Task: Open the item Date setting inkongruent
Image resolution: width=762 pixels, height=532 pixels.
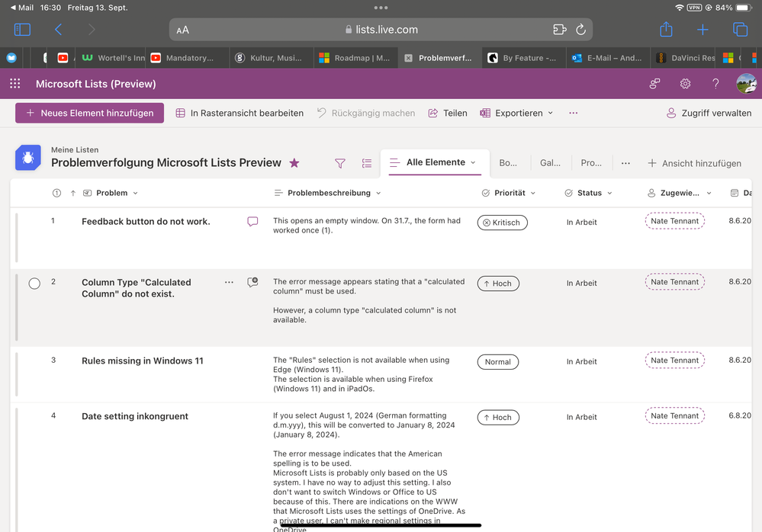Action: (134, 416)
